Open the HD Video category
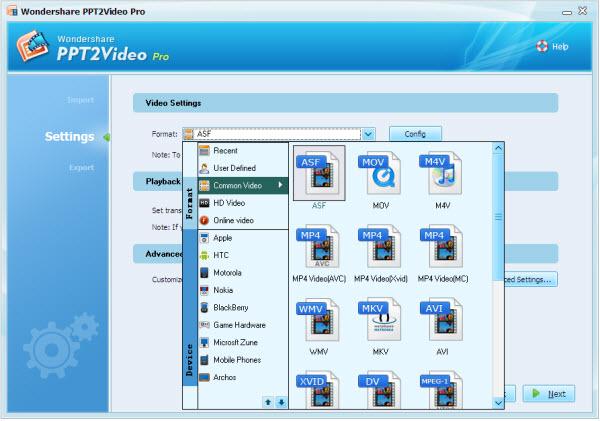This screenshot has height=421, width=600. pos(243,203)
